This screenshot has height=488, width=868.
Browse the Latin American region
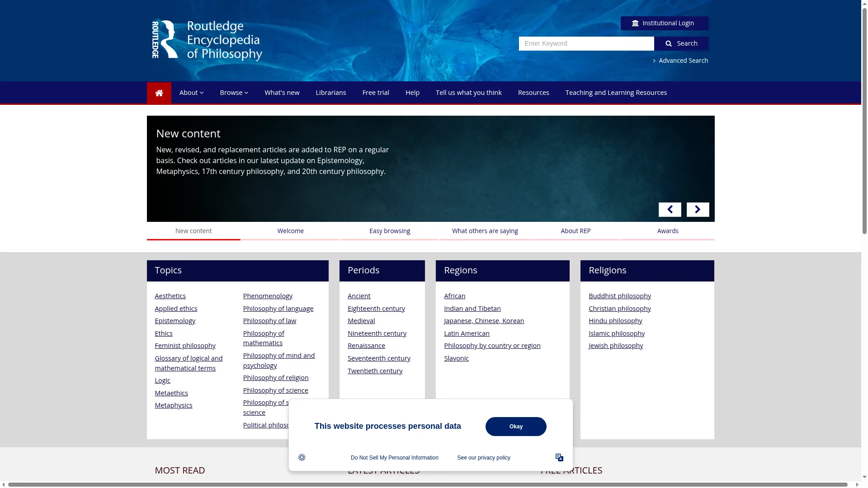pyautogui.click(x=467, y=333)
